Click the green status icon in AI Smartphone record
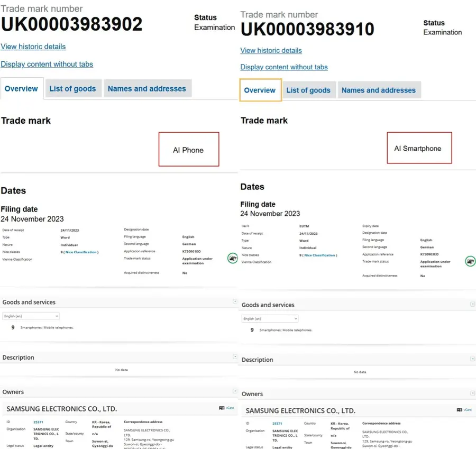 [470, 261]
